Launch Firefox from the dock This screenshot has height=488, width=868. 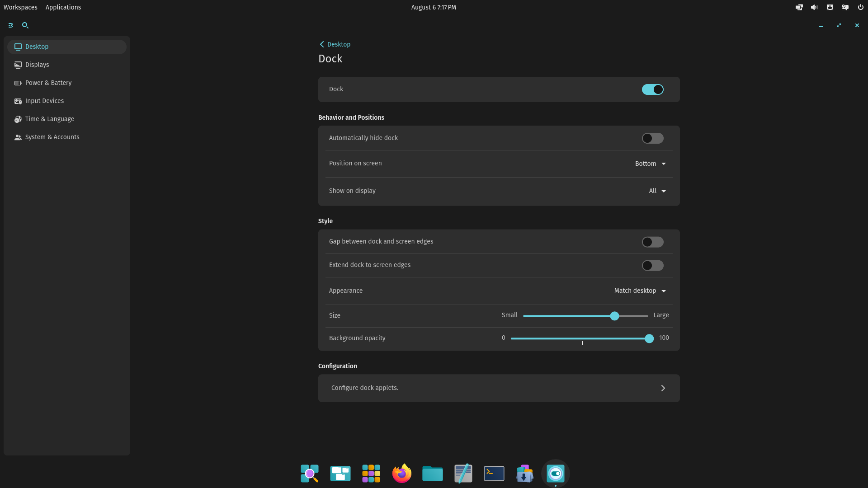[x=402, y=474]
